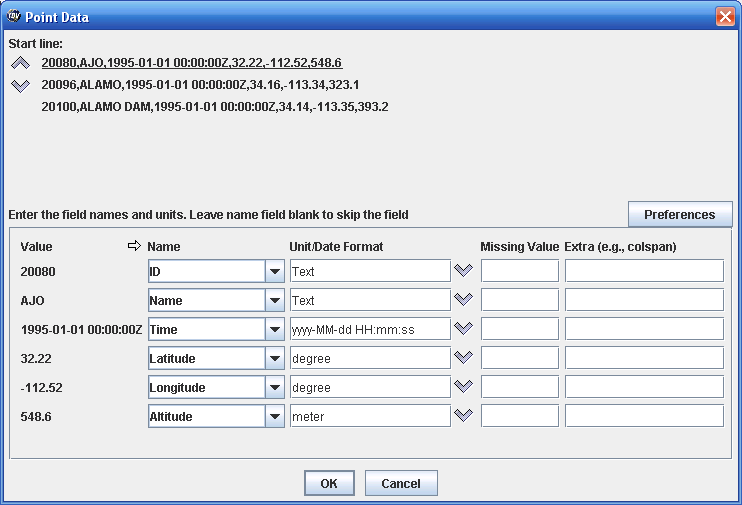The width and height of the screenshot is (742, 505).
Task: Open unit chevron for the ID row
Action: click(463, 270)
